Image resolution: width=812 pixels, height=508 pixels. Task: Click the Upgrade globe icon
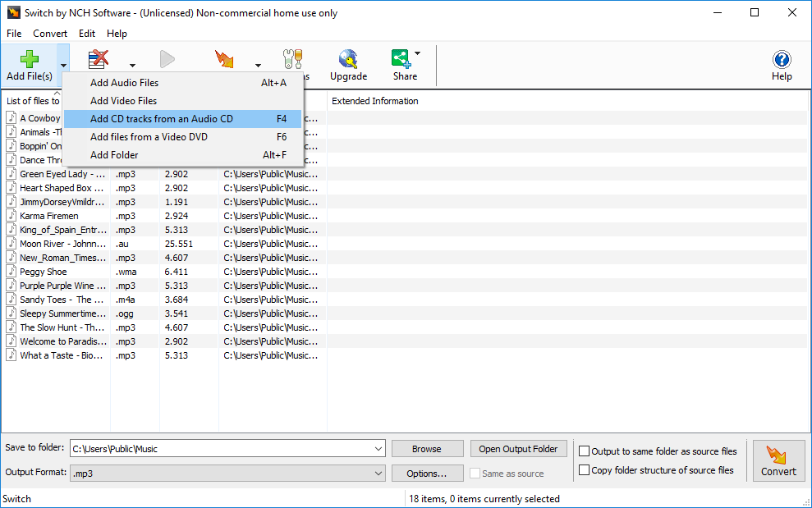click(x=348, y=58)
